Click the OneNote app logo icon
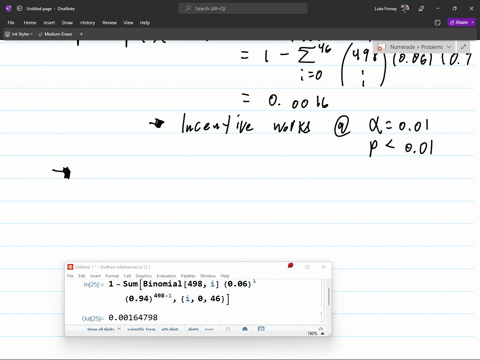 coord(9,9)
